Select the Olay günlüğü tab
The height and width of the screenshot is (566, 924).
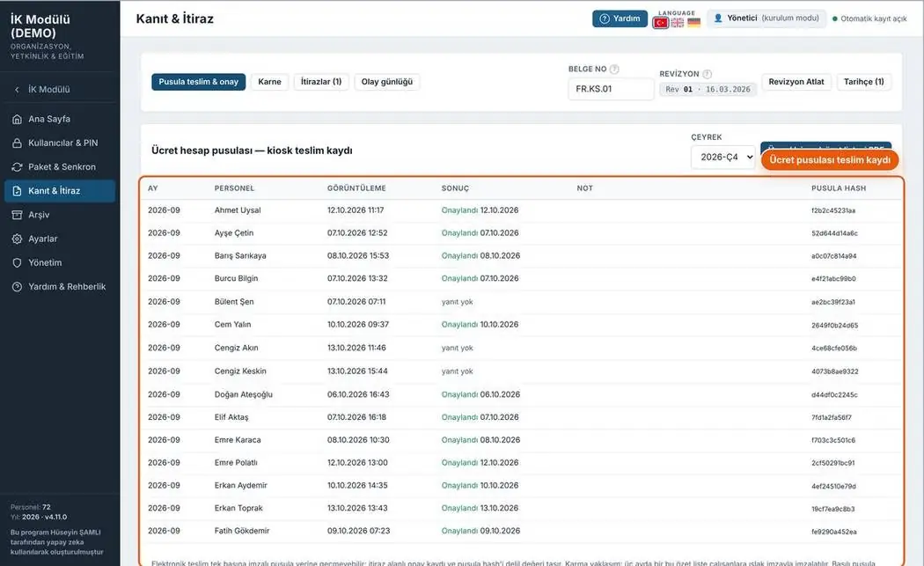(x=386, y=82)
